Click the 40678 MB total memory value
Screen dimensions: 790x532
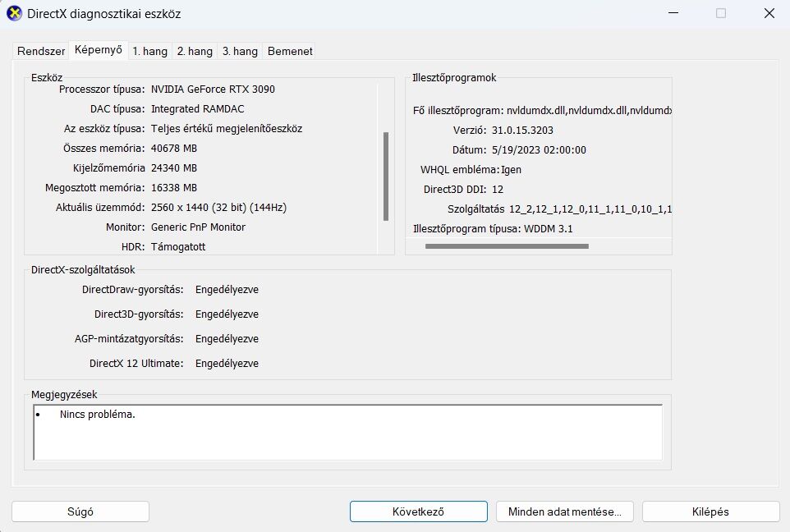click(x=174, y=148)
